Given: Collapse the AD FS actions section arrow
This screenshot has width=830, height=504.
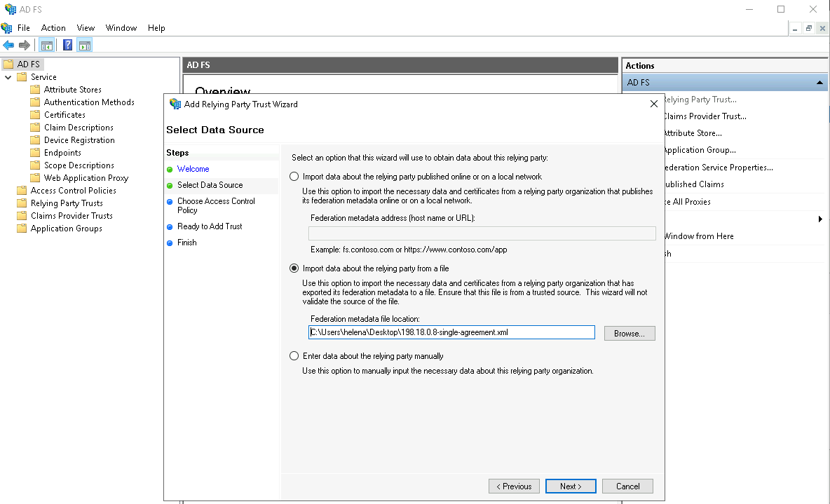Looking at the screenshot, I should [819, 83].
